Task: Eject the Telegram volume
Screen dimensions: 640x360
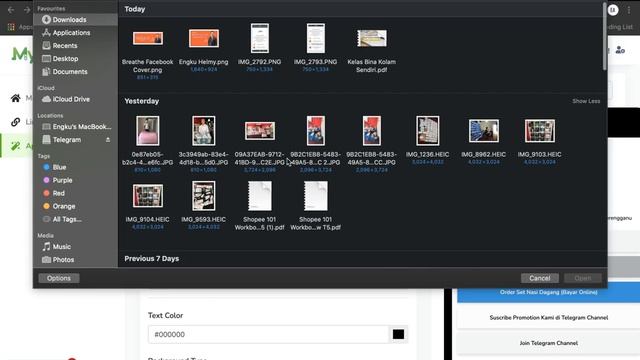Action: pos(108,140)
